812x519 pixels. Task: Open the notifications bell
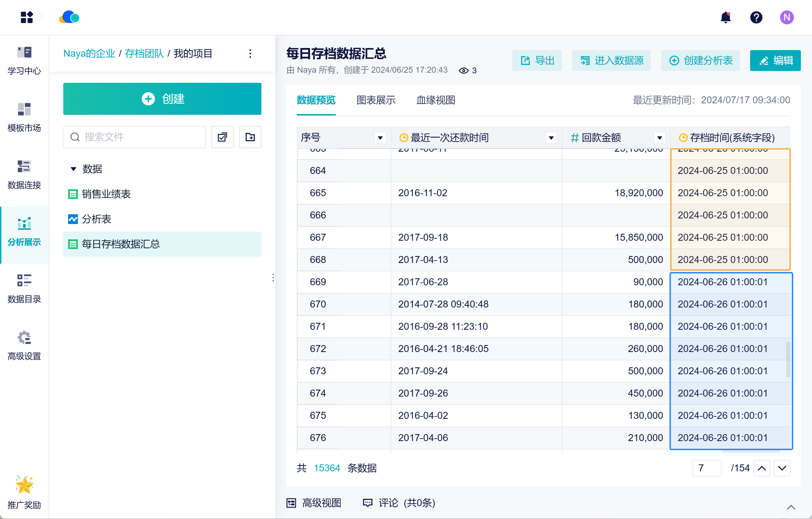click(725, 17)
